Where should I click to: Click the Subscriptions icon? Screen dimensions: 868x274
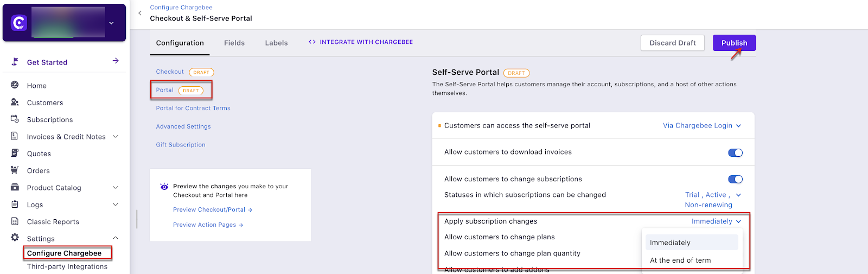pyautogui.click(x=15, y=119)
